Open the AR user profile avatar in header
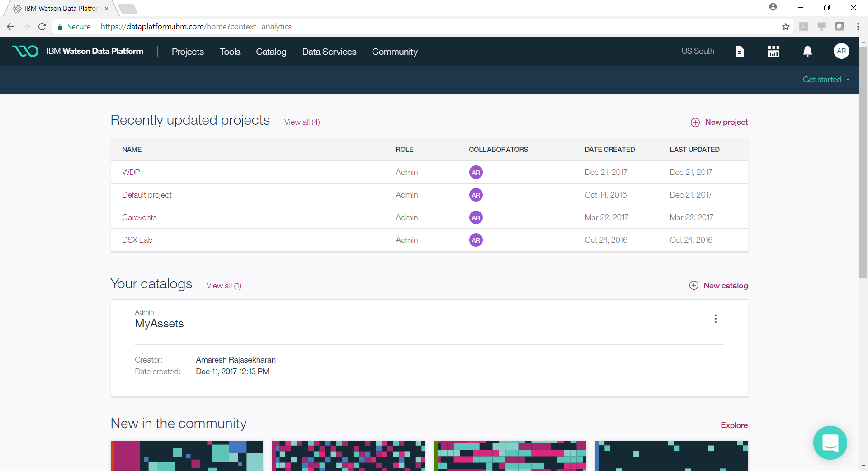 tap(841, 51)
